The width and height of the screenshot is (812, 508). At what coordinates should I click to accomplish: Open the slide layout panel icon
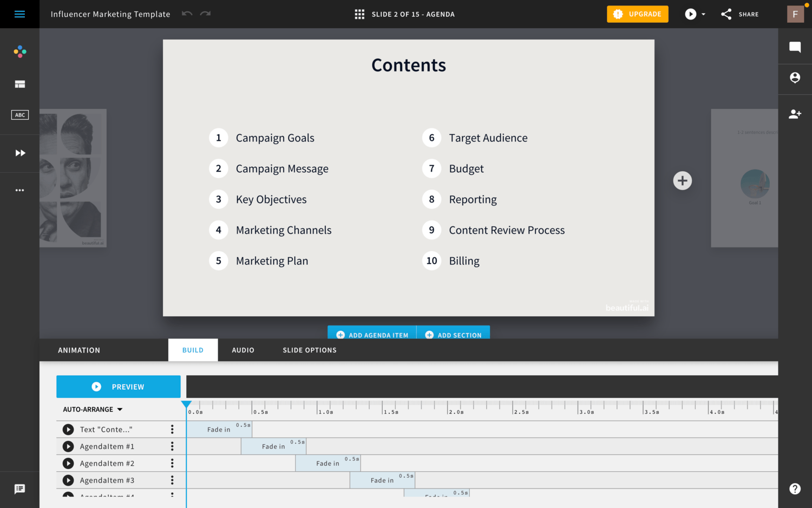[20, 84]
